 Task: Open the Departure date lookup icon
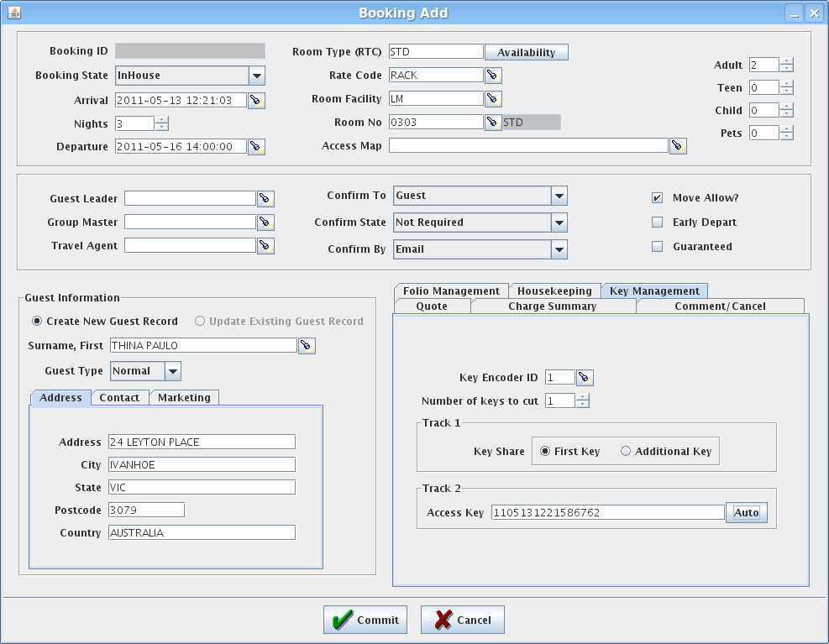tap(256, 146)
